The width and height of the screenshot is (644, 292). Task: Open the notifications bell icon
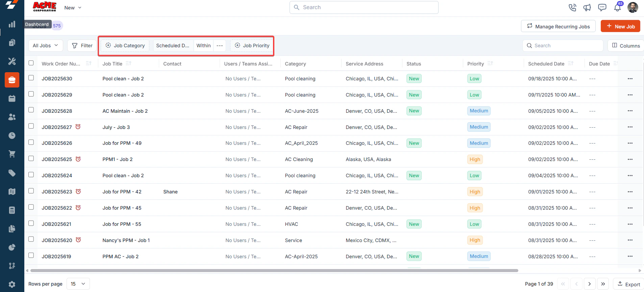coord(618,7)
